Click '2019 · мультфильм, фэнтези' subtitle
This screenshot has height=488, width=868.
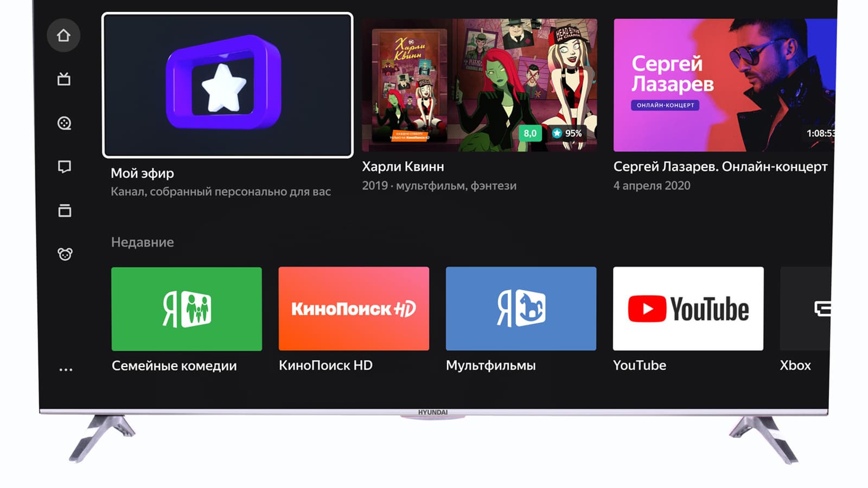pyautogui.click(x=439, y=185)
